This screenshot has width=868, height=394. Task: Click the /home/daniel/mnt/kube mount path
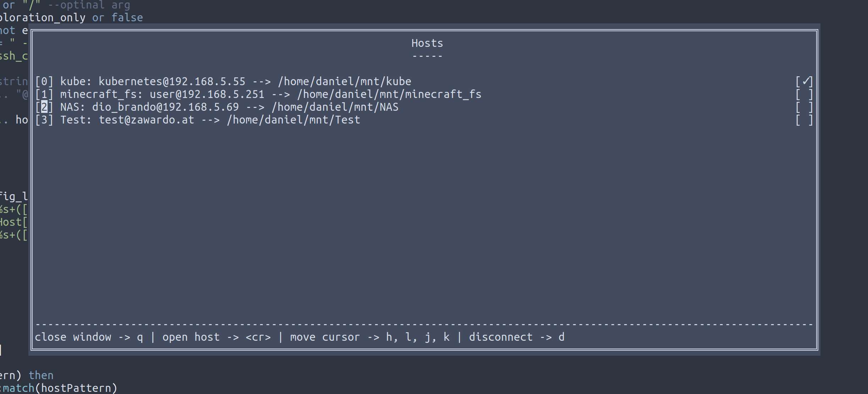[x=344, y=82]
